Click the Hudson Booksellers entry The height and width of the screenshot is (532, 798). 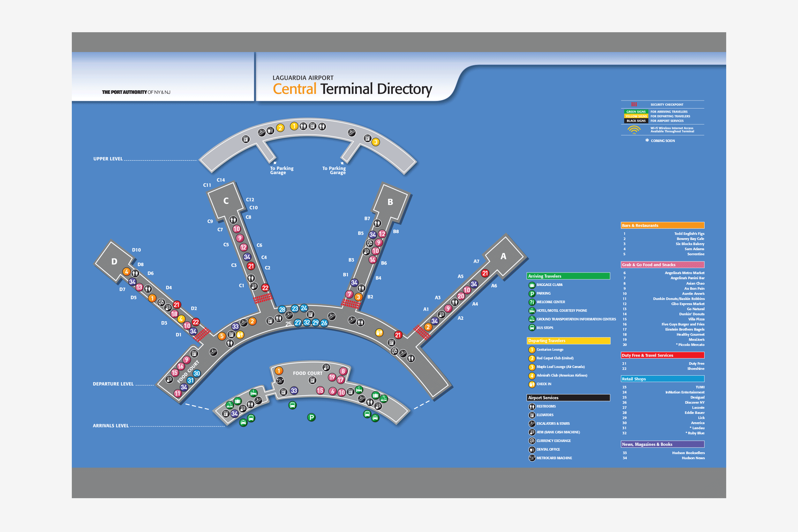(x=688, y=453)
